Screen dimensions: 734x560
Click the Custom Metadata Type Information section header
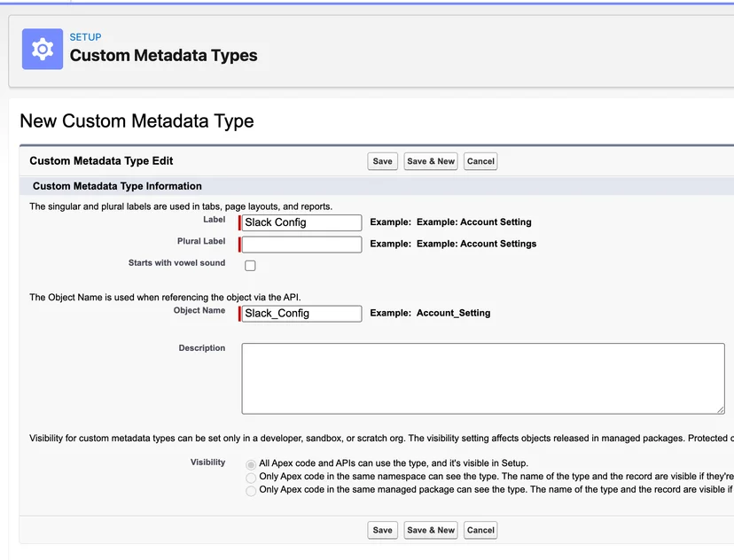(117, 186)
